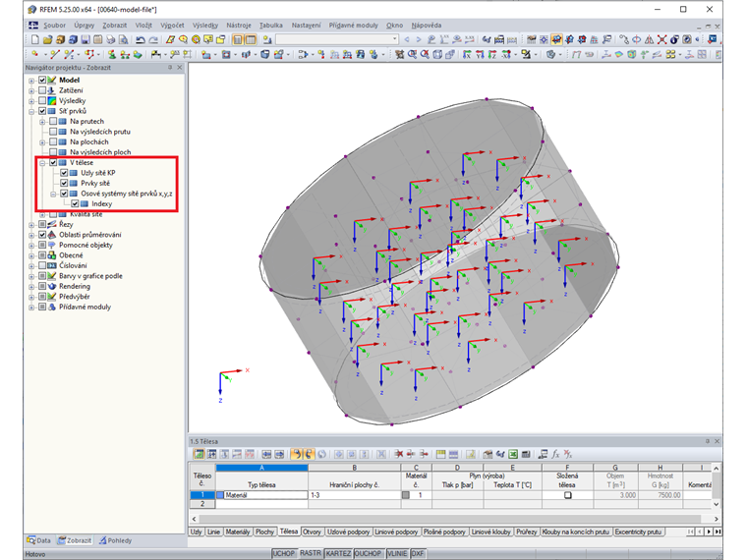The height and width of the screenshot is (560, 747).
Task: Switch to the Pohledy navigator tab
Action: tap(115, 540)
